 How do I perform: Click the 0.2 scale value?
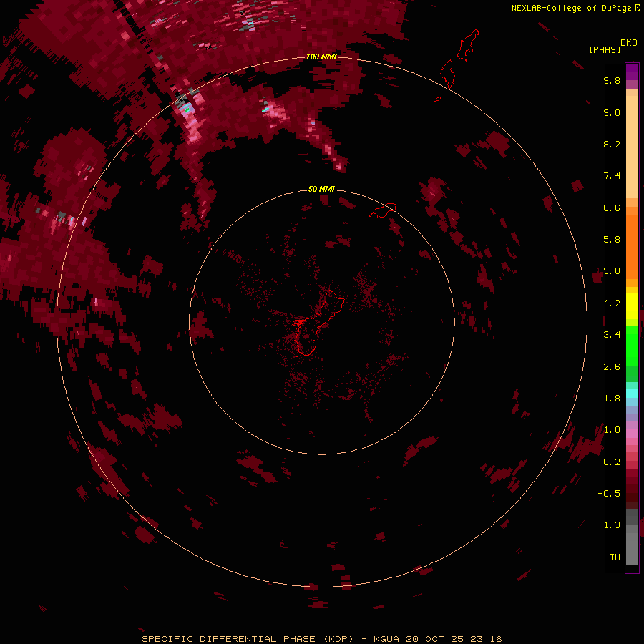pos(612,462)
